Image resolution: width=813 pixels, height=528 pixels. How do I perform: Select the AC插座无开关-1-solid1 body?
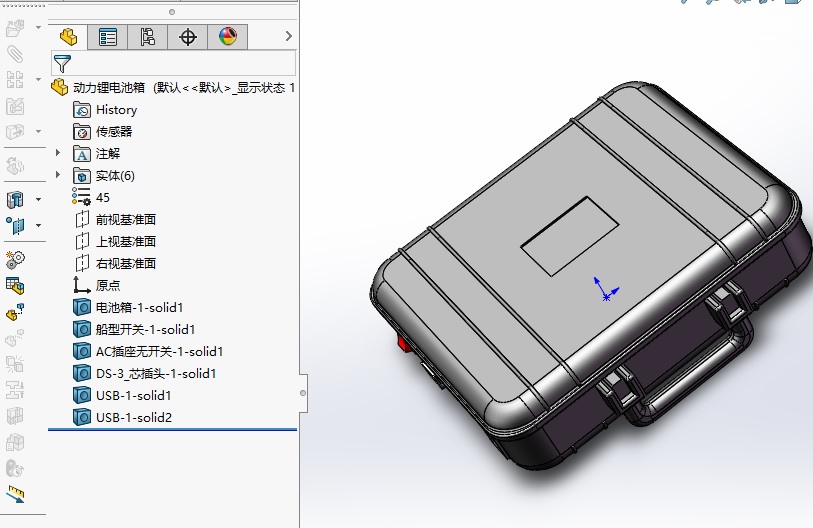click(x=148, y=352)
